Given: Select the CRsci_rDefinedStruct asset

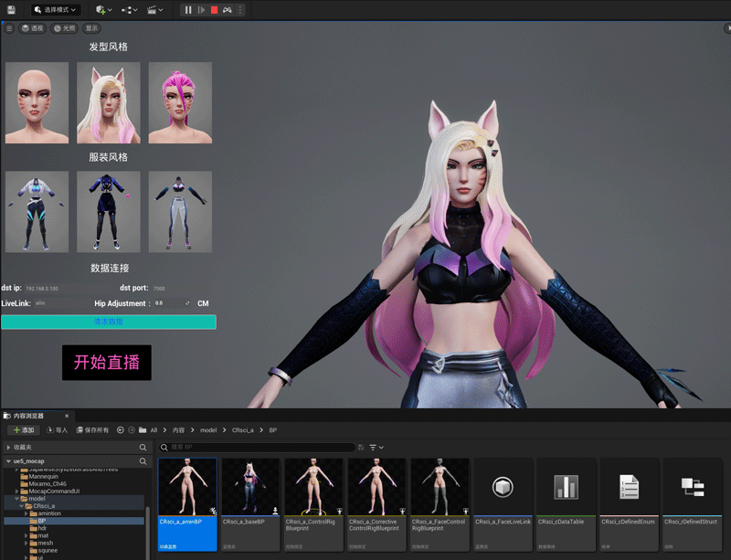Looking at the screenshot, I should click(693, 504).
